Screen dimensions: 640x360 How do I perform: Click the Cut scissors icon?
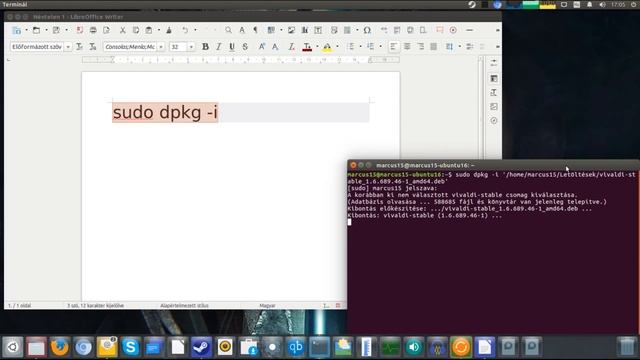[x=122, y=30]
